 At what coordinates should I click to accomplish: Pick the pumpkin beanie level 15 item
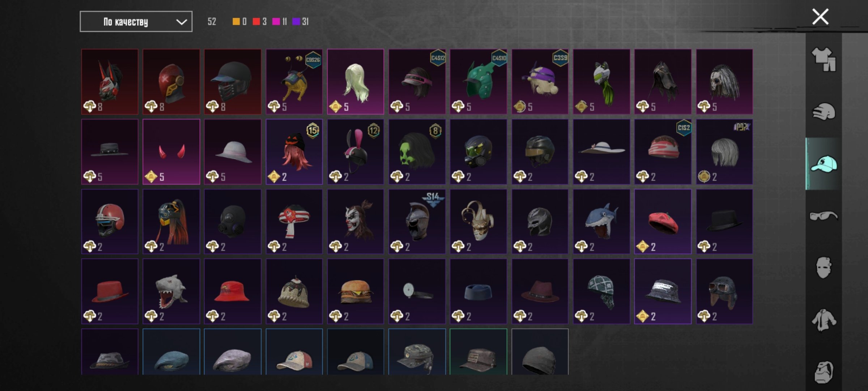tap(294, 152)
